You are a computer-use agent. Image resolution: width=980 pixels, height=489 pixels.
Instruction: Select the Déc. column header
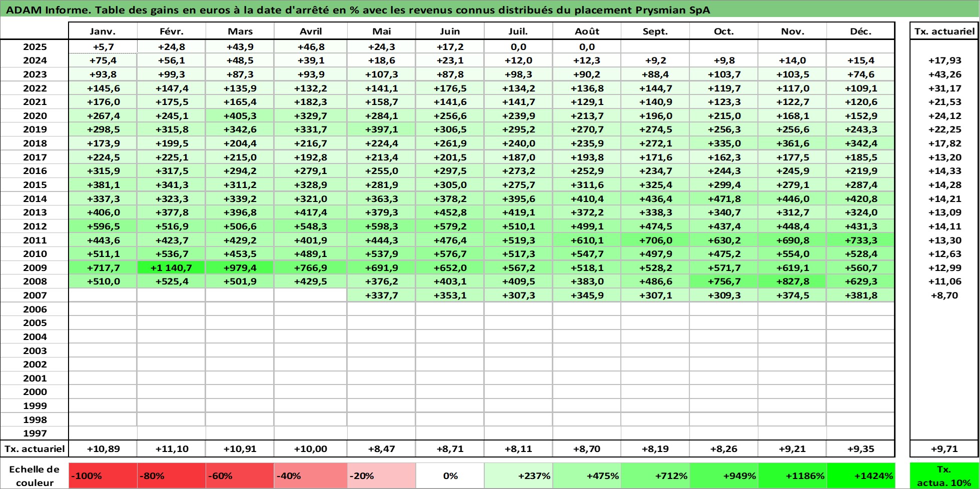860,31
